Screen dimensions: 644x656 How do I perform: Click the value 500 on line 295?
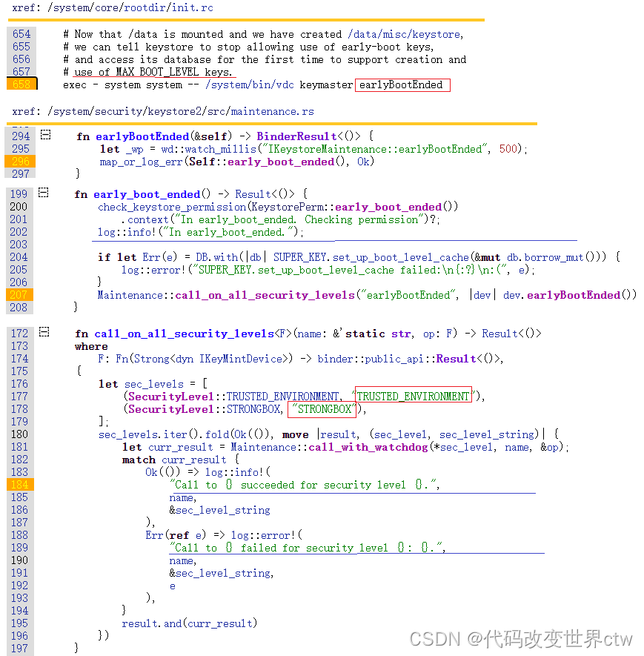point(508,149)
